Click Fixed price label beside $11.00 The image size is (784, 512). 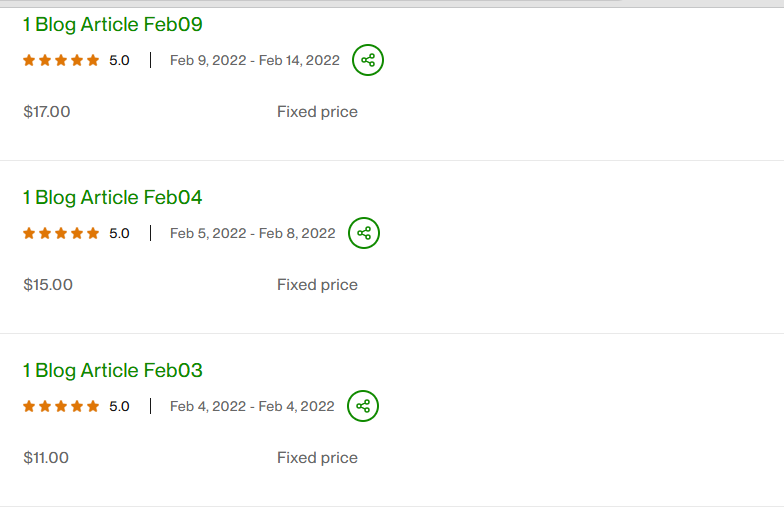(317, 458)
